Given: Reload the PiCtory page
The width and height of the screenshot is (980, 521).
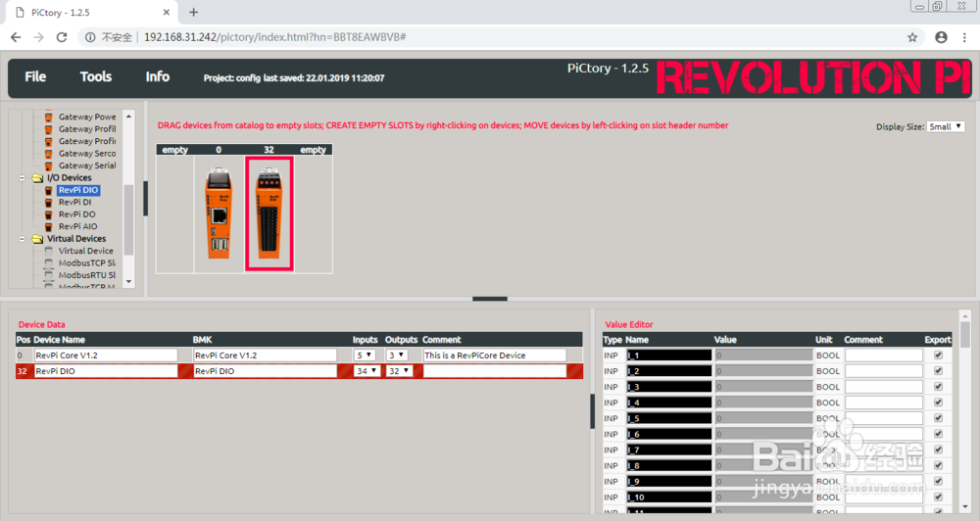Looking at the screenshot, I should click(x=61, y=37).
